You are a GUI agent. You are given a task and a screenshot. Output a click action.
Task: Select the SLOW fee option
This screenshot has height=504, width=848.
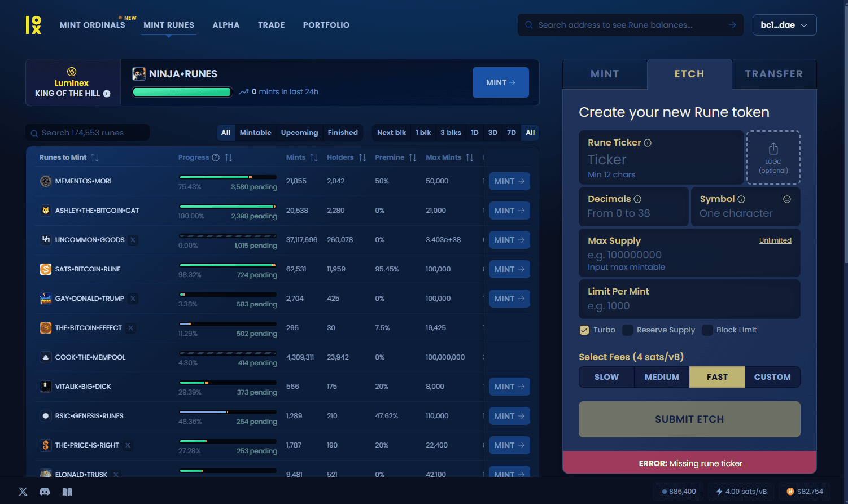pos(607,377)
